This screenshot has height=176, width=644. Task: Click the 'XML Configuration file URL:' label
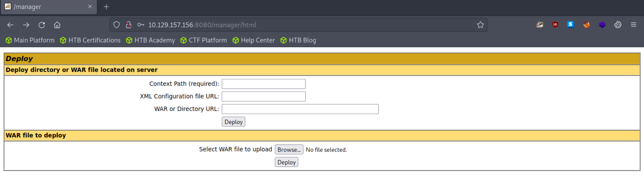[179, 96]
